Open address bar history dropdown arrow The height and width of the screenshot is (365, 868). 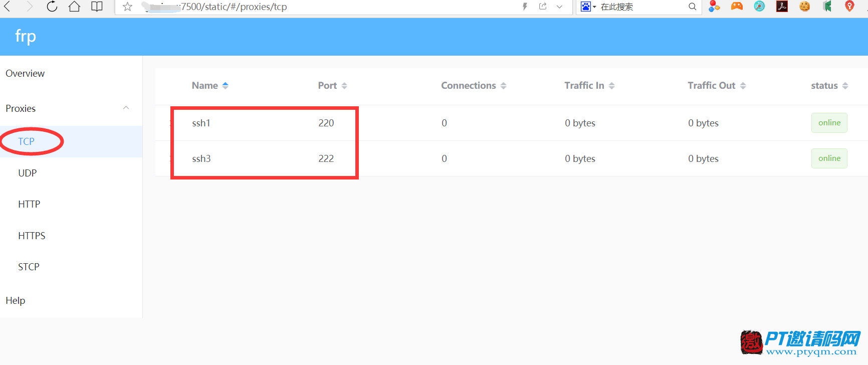pos(559,7)
